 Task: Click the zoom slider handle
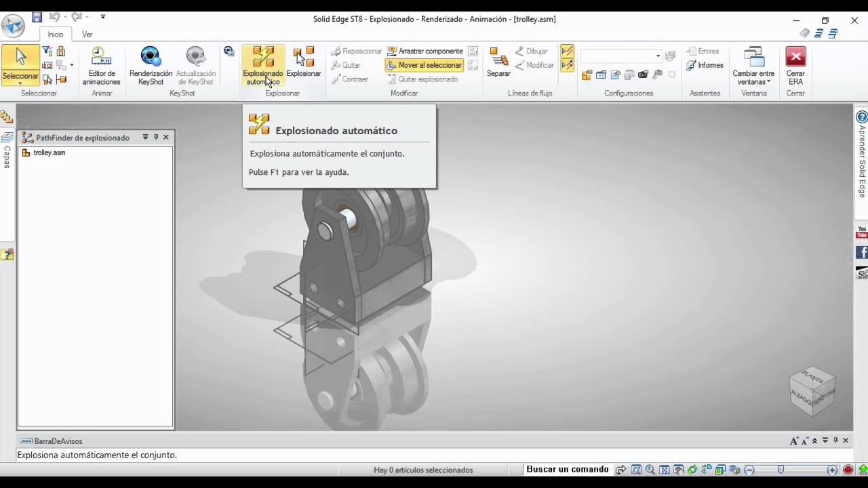click(781, 470)
